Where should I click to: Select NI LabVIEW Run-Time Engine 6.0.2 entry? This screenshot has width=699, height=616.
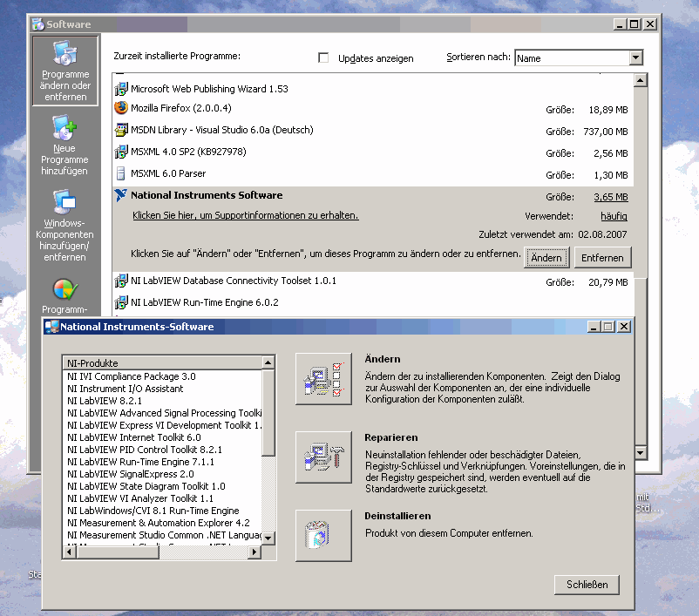point(373,303)
